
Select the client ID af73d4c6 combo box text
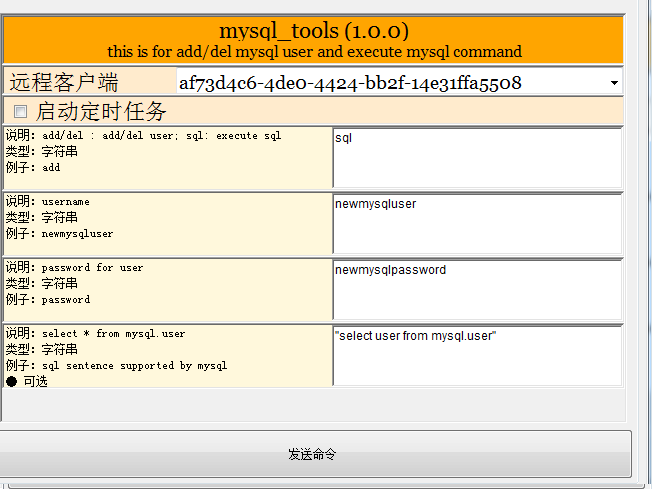coord(350,83)
